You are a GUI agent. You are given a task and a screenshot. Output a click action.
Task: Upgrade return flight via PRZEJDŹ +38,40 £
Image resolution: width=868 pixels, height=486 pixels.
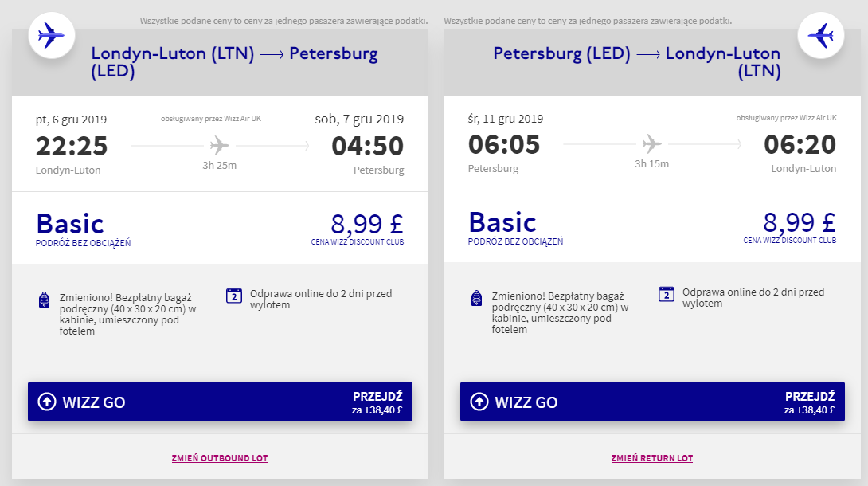click(809, 402)
